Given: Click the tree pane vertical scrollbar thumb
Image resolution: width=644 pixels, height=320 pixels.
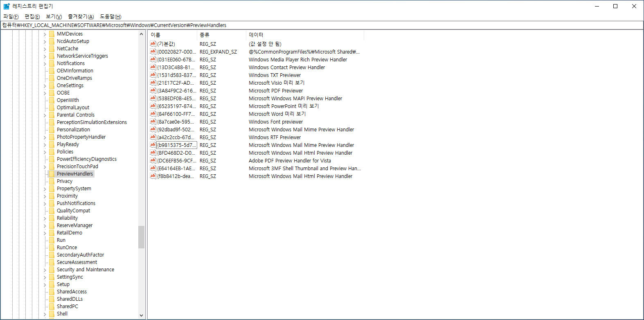Looking at the screenshot, I should click(142, 237).
